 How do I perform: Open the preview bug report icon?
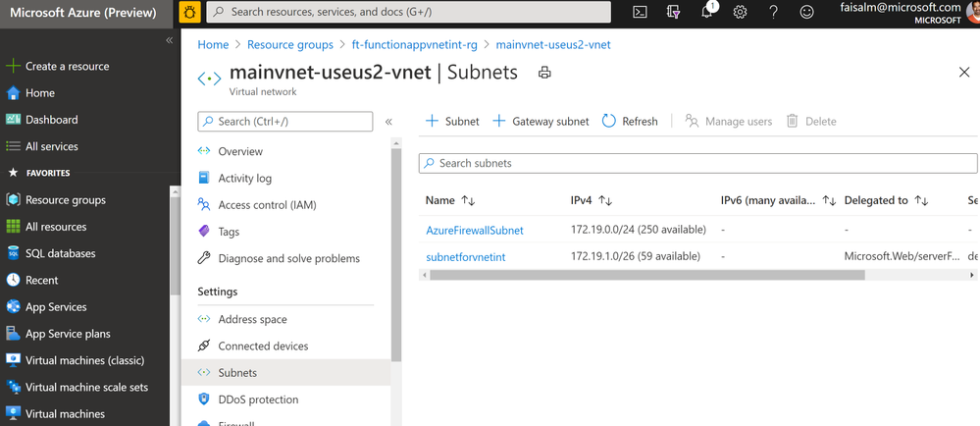click(x=190, y=12)
